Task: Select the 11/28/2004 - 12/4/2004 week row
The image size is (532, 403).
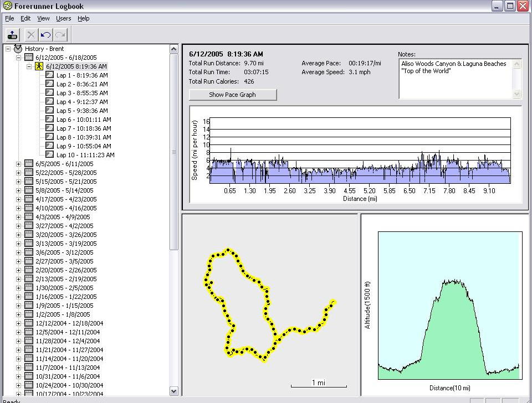Action: pyautogui.click(x=68, y=341)
